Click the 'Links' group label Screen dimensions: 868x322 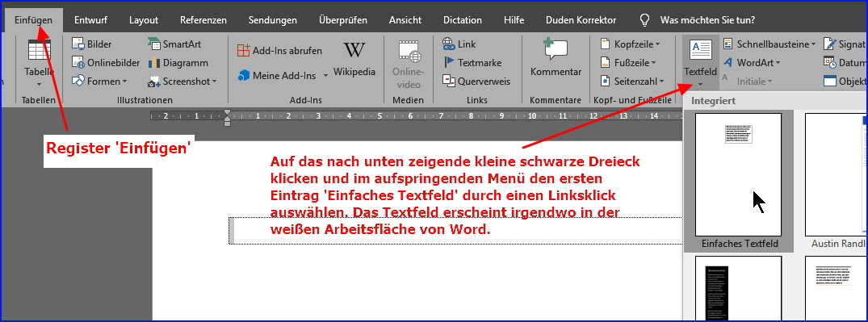(x=476, y=100)
